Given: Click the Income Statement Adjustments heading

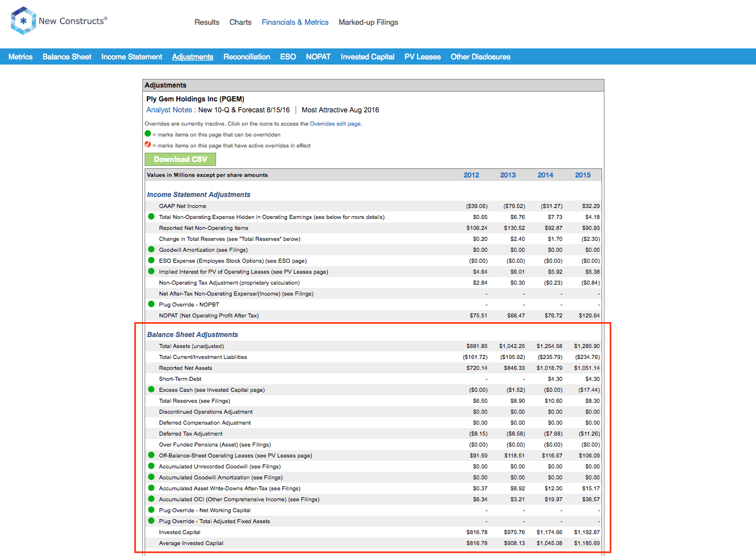Looking at the screenshot, I should pos(199,195).
